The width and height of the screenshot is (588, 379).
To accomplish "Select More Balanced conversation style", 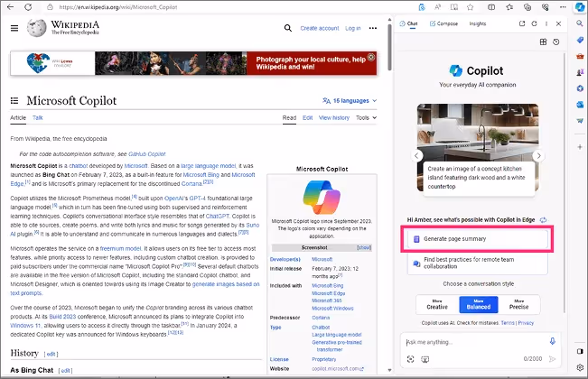I will (479, 304).
